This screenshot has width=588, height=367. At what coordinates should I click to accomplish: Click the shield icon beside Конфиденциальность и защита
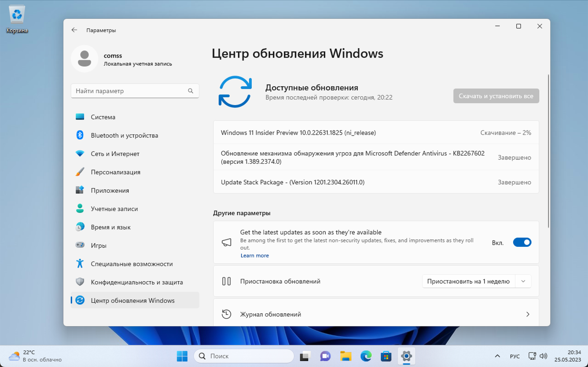coord(80,282)
